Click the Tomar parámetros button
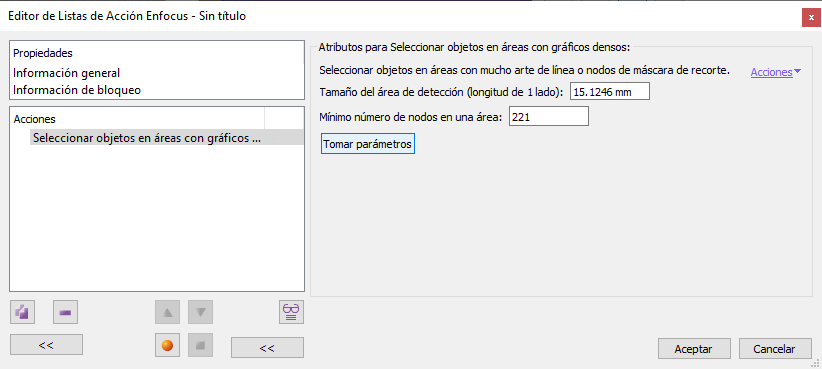Screen dimensions: 822x369 coord(367,144)
